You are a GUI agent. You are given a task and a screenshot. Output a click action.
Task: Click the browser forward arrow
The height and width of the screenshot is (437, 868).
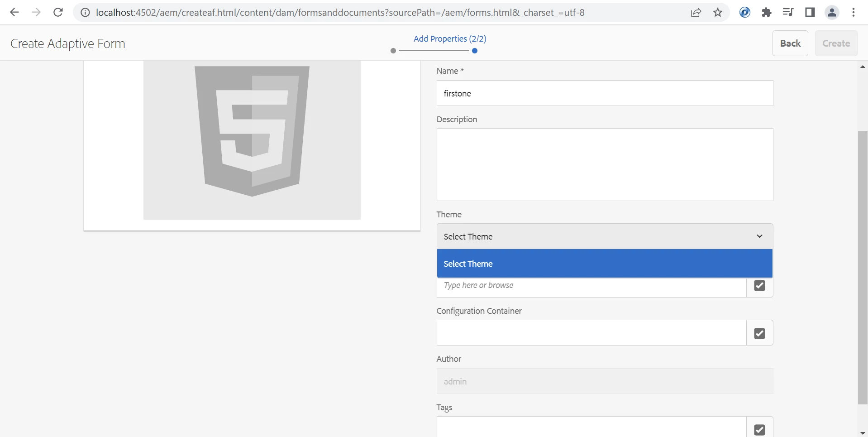click(x=36, y=13)
